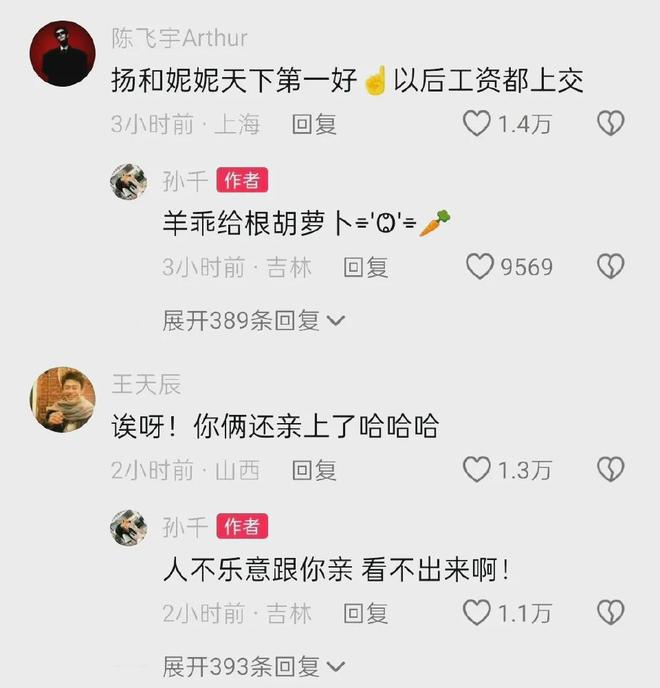Reply to 孙千's 人不乐意跟你亲 comment

[366, 613]
